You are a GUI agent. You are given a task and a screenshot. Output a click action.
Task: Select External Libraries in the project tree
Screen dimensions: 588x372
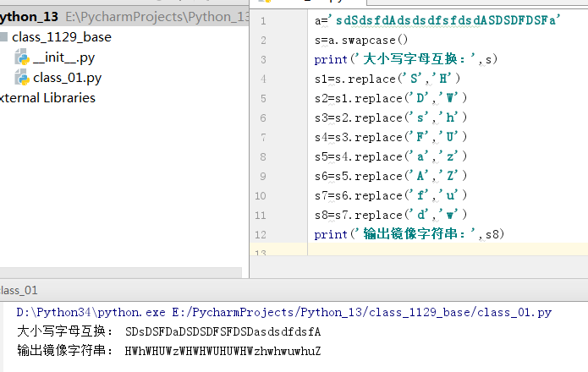[x=47, y=98]
